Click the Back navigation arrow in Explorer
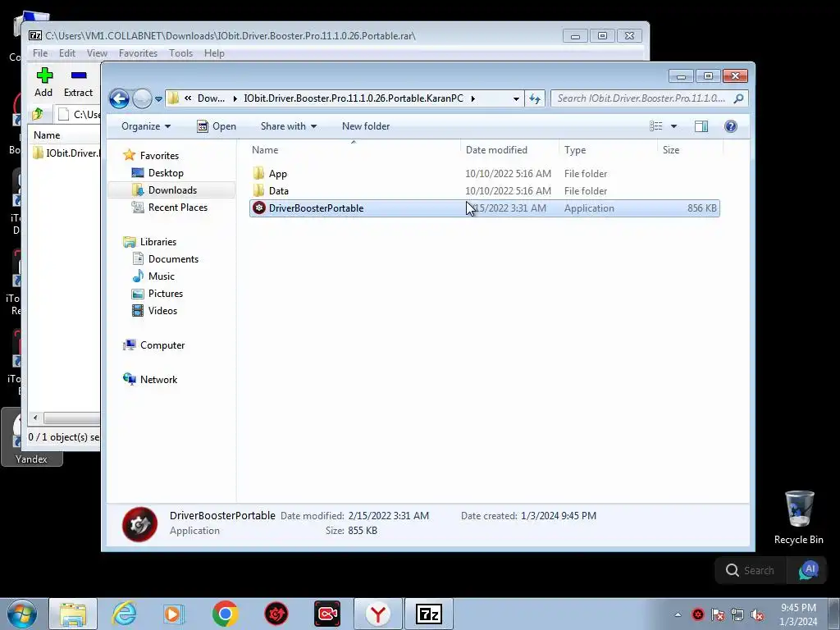 [x=119, y=98]
